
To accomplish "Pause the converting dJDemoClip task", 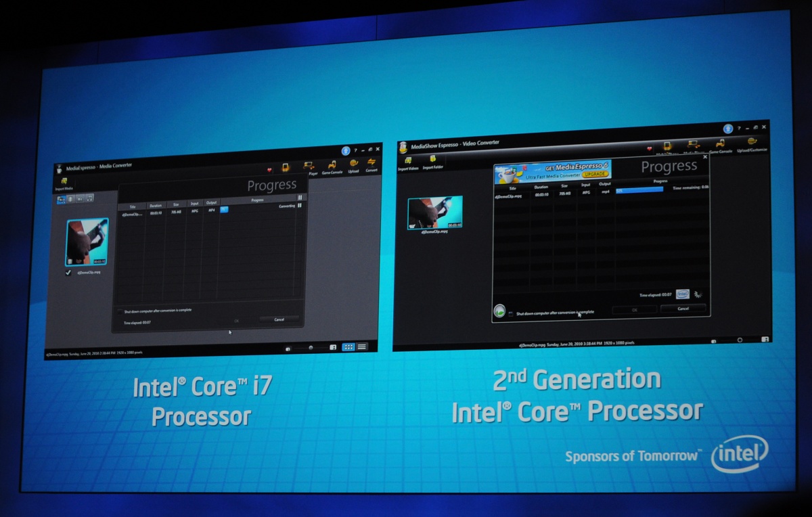I will [299, 206].
